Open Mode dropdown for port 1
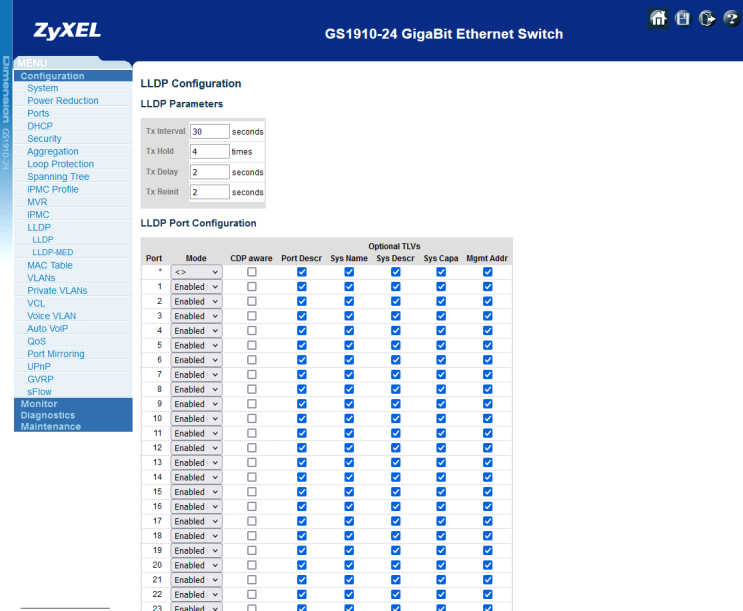The width and height of the screenshot is (743, 611). tap(196, 287)
